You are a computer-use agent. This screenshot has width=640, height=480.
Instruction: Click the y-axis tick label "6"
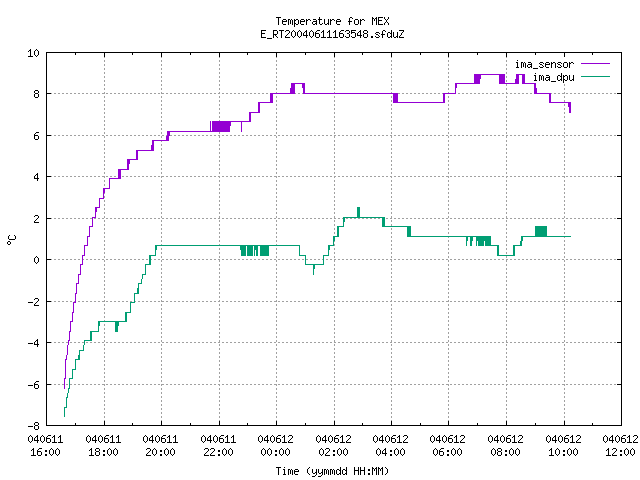click(x=37, y=136)
